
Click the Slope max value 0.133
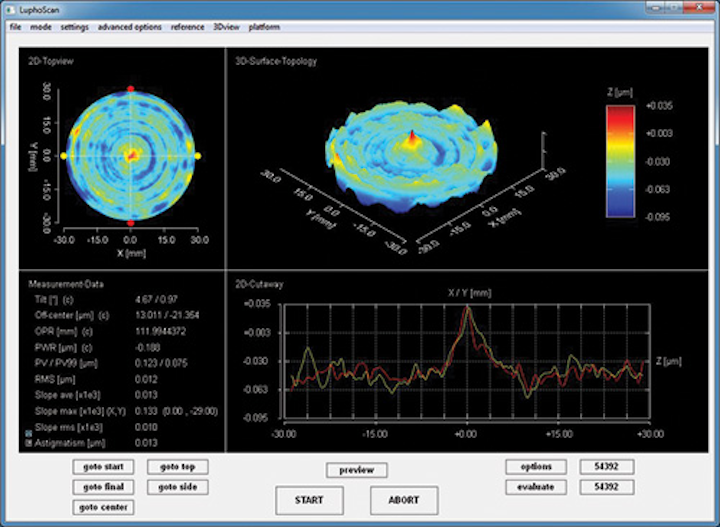(x=146, y=411)
